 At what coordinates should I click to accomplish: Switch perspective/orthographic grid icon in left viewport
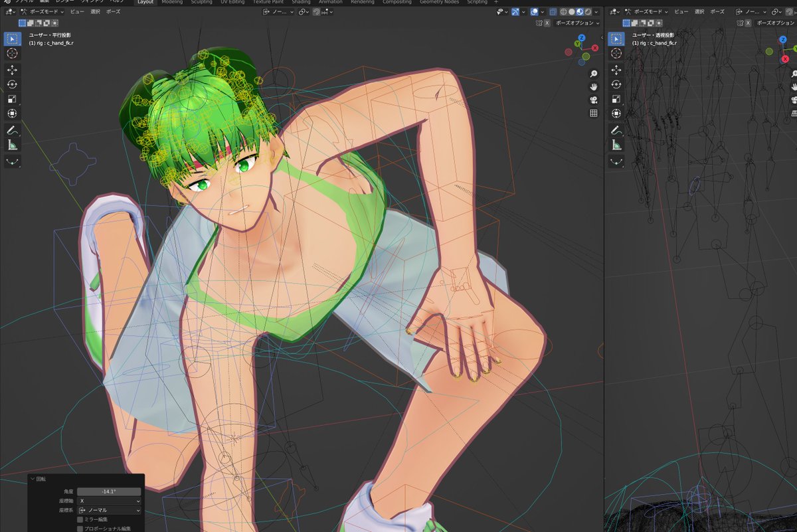594,114
